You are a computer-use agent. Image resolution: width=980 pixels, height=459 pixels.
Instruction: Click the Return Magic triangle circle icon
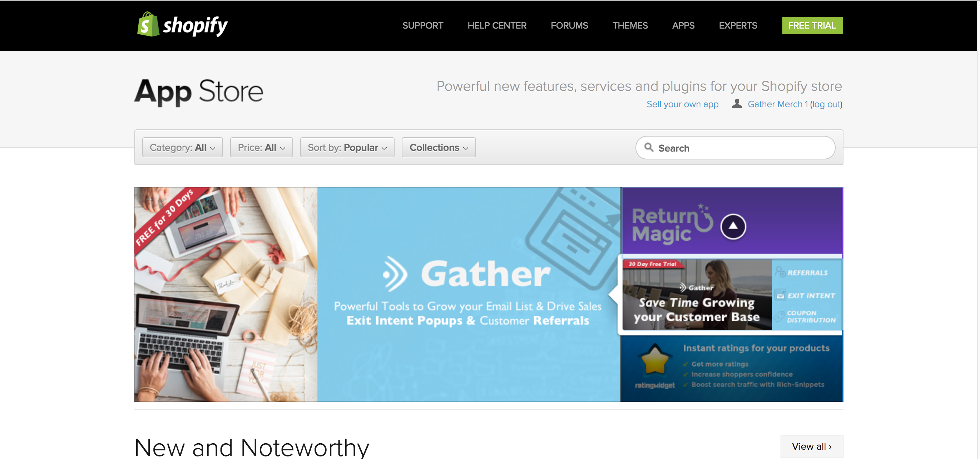tap(733, 226)
